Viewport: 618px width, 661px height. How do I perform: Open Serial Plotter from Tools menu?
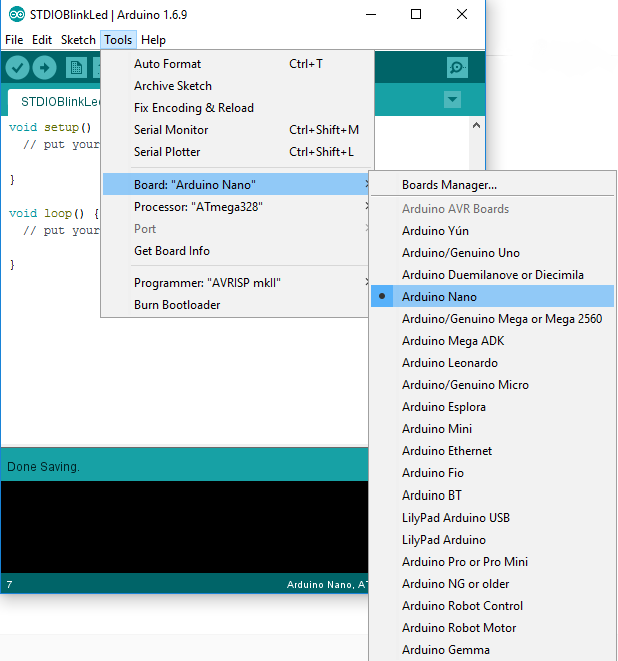coord(237,151)
